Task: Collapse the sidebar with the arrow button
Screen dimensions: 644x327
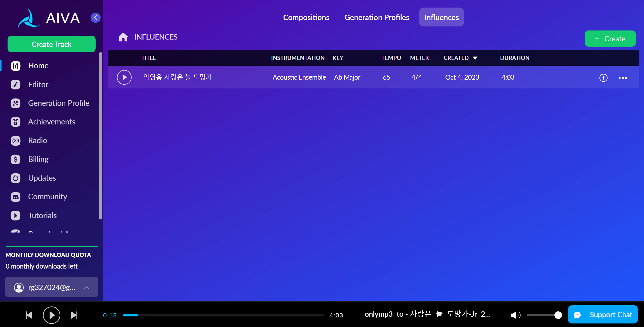Action: [x=96, y=18]
